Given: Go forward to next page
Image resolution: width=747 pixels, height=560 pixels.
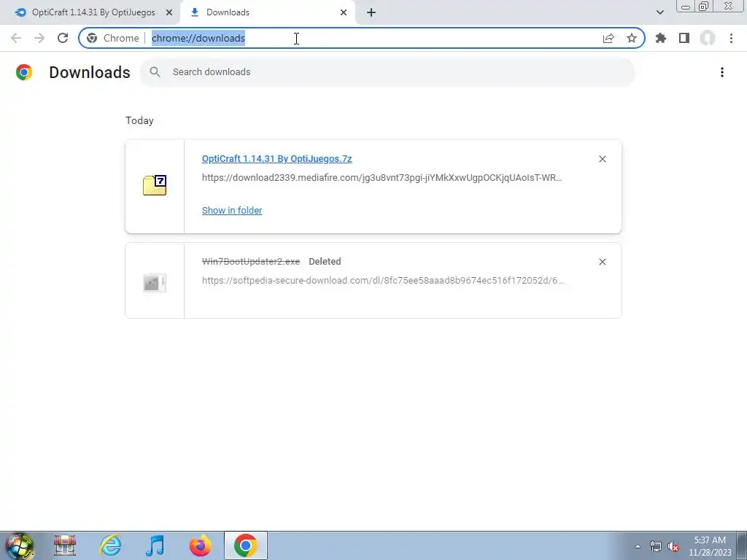Looking at the screenshot, I should pyautogui.click(x=39, y=38).
